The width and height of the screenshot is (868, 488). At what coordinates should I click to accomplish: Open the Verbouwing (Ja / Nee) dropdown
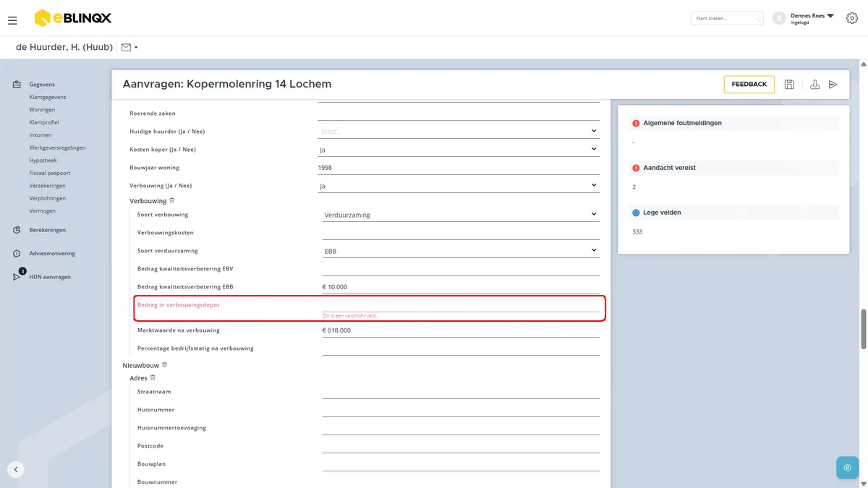459,185
